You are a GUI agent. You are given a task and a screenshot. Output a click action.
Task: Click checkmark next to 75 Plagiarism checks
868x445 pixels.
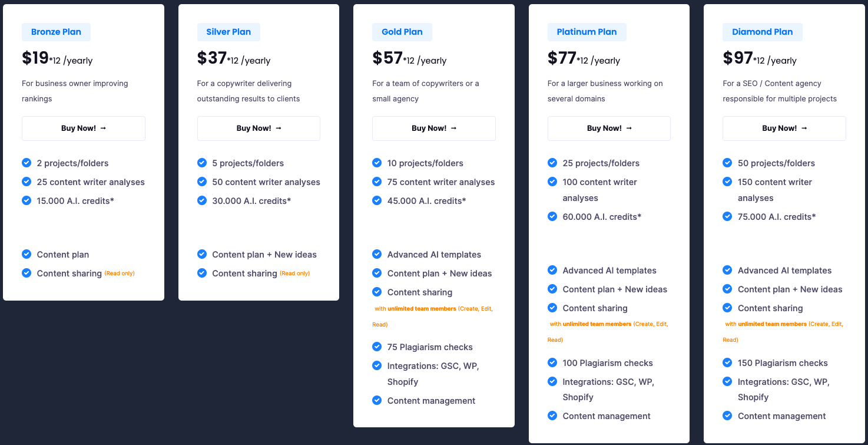point(377,347)
